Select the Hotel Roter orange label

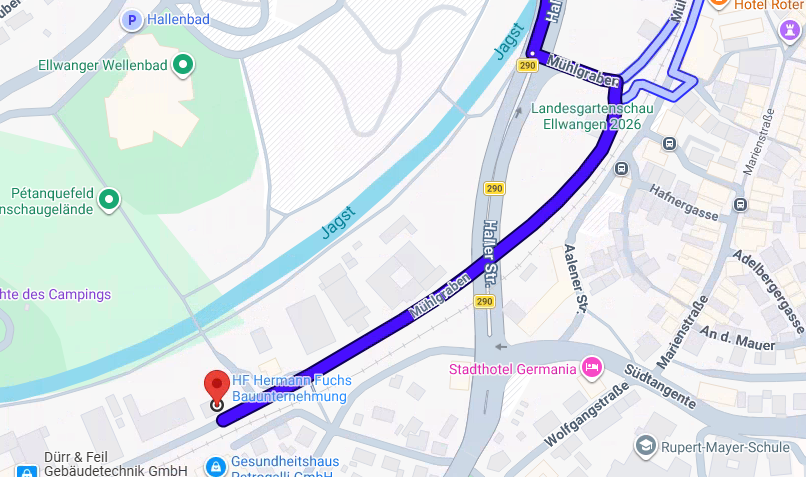[x=770, y=6]
